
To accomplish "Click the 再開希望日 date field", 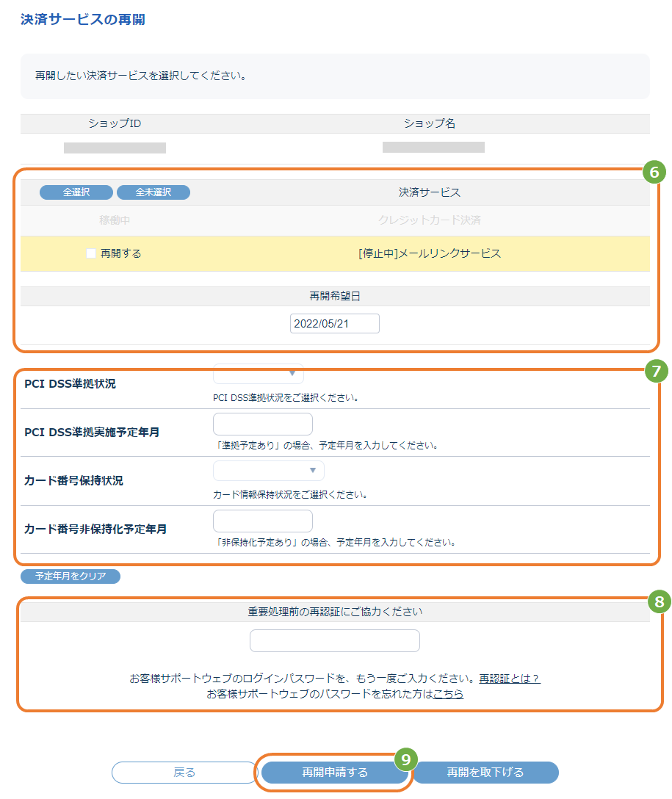I will [335, 324].
